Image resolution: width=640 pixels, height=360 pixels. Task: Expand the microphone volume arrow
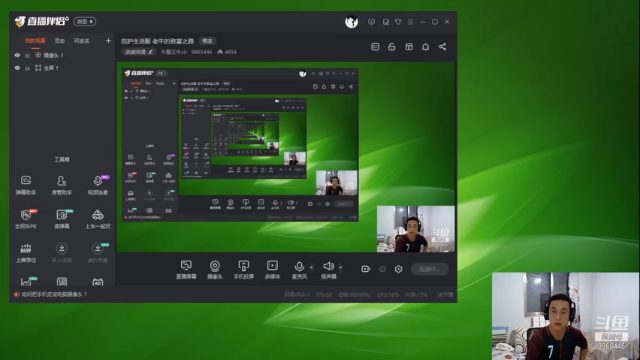(311, 268)
